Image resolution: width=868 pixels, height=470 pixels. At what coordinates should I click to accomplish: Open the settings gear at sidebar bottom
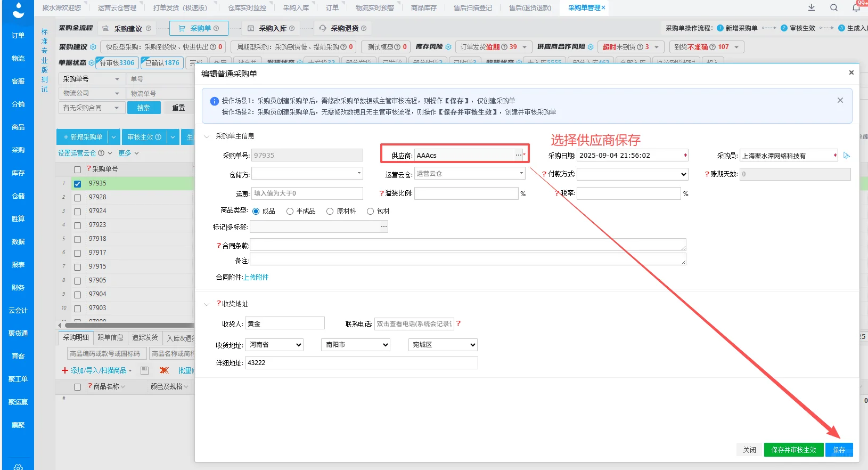tap(18, 467)
